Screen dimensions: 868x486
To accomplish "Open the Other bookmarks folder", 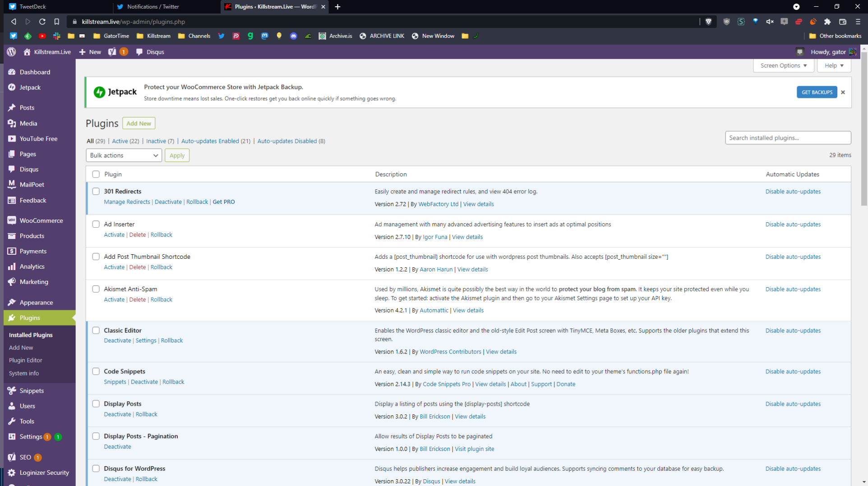I will click(x=835, y=36).
